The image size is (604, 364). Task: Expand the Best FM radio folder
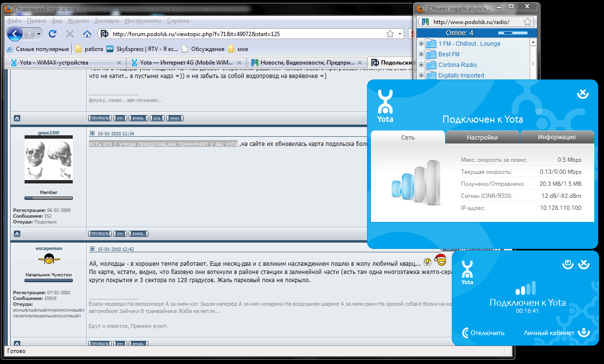pyautogui.click(x=421, y=54)
